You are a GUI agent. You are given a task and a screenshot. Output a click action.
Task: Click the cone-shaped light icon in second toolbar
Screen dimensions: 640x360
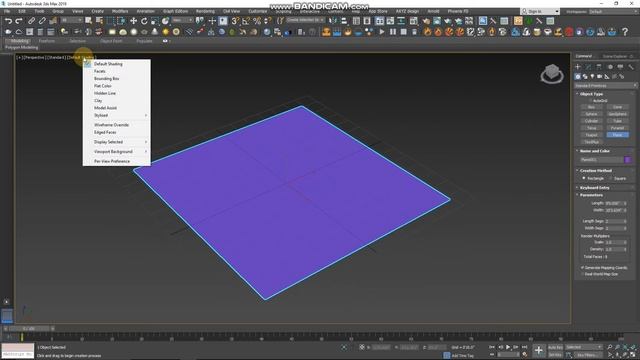pyautogui.click(x=155, y=32)
